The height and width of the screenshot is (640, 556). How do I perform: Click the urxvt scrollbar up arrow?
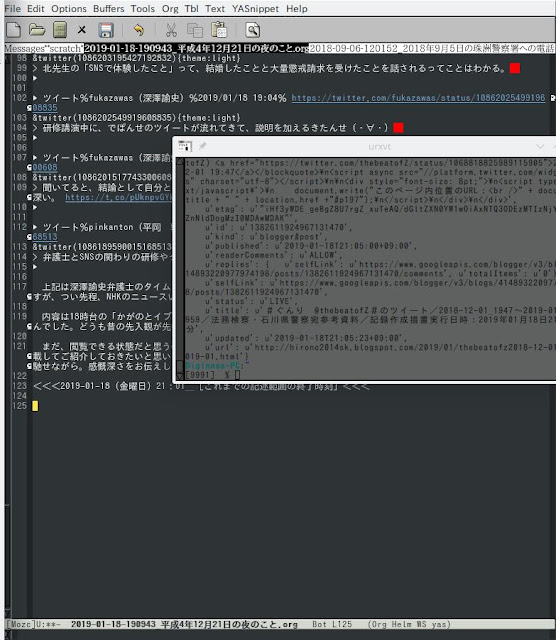click(x=180, y=162)
